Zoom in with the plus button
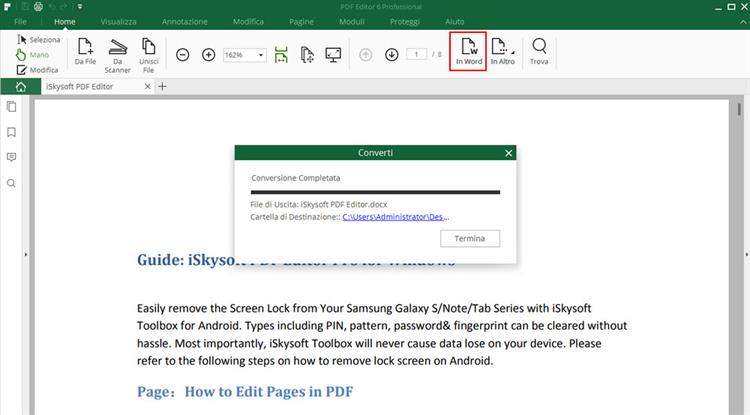 (209, 55)
